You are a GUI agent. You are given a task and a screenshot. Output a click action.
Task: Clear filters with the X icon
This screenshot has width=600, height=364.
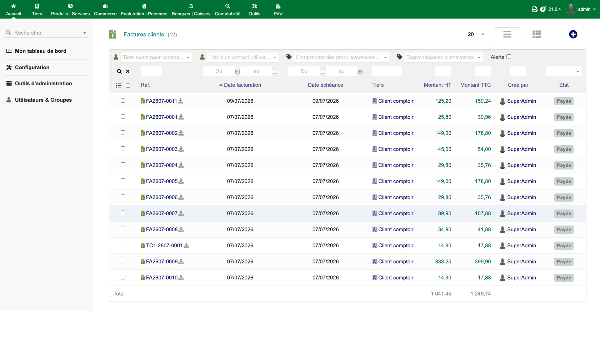coord(127,71)
